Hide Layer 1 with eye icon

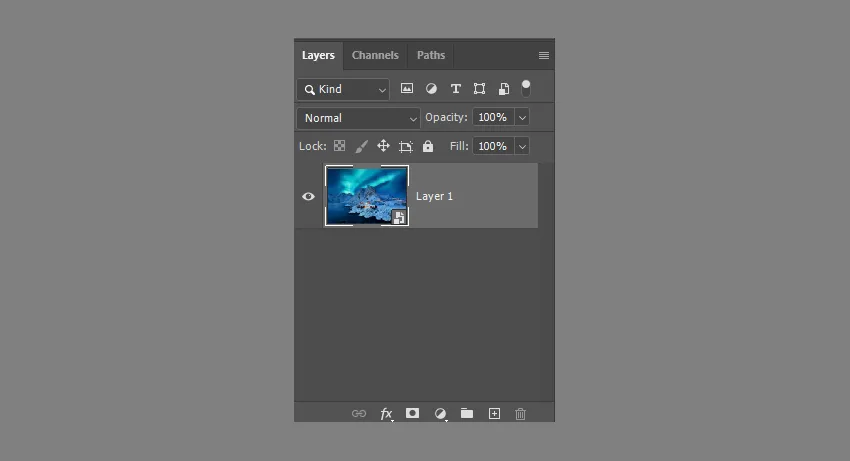(x=308, y=196)
